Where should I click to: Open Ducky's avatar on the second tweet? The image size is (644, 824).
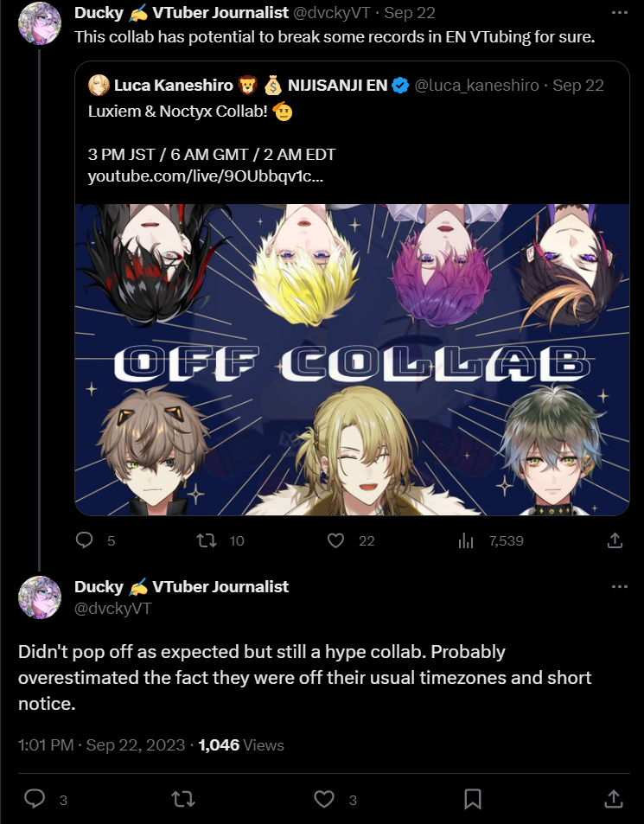(40, 597)
